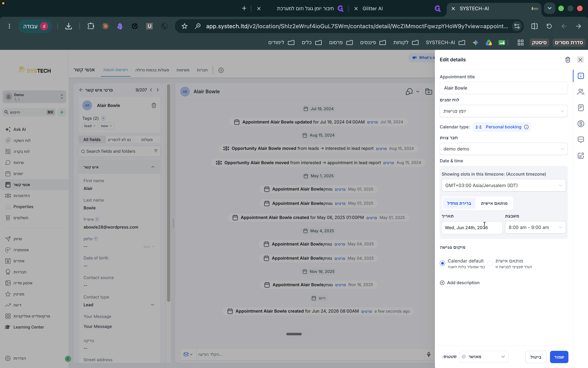
Task: Click Search fields and folders box
Action: click(119, 151)
